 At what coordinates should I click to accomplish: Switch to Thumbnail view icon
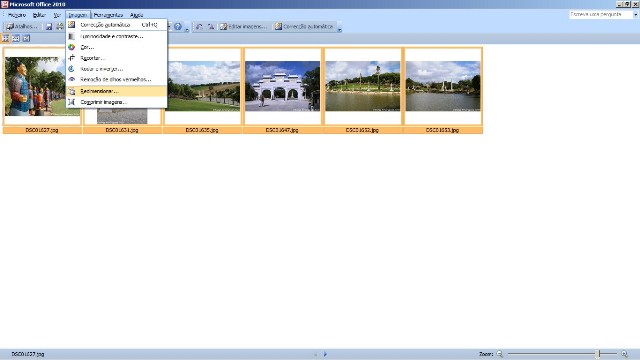click(x=5, y=38)
